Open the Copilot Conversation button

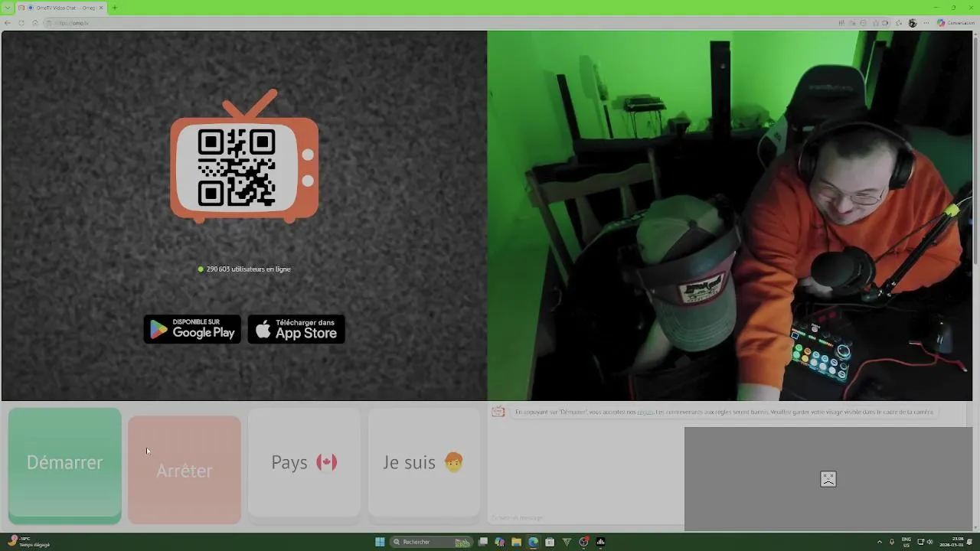coord(956,23)
